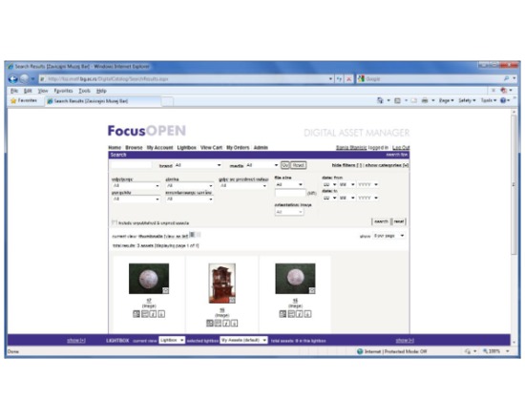Click download icon under last coin asset
Viewport: 525px width, 420px height.
click(308, 314)
